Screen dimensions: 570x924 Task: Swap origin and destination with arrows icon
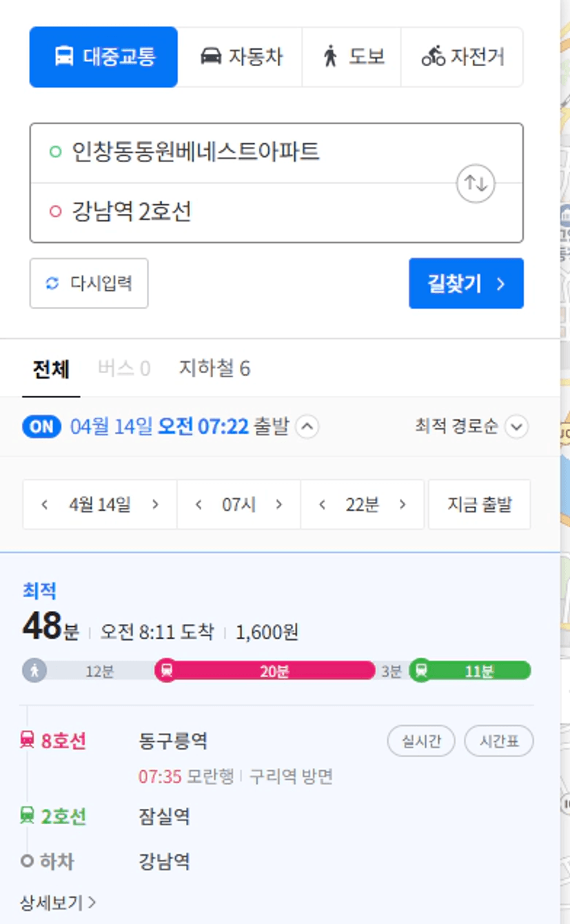tap(476, 183)
